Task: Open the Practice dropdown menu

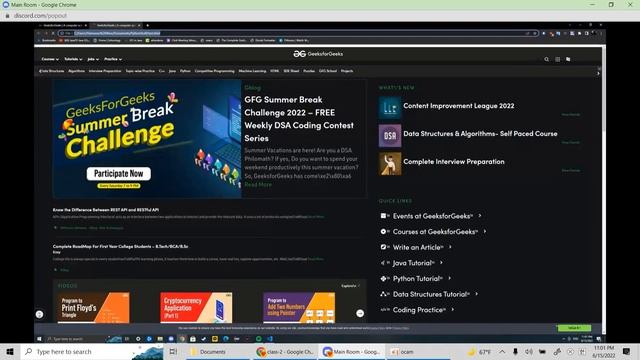Action: click(113, 59)
